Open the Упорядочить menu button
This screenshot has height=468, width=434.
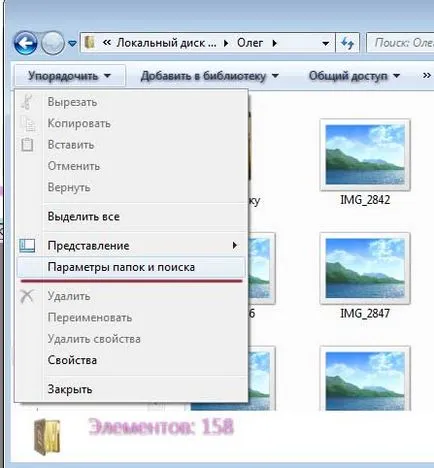69,76
